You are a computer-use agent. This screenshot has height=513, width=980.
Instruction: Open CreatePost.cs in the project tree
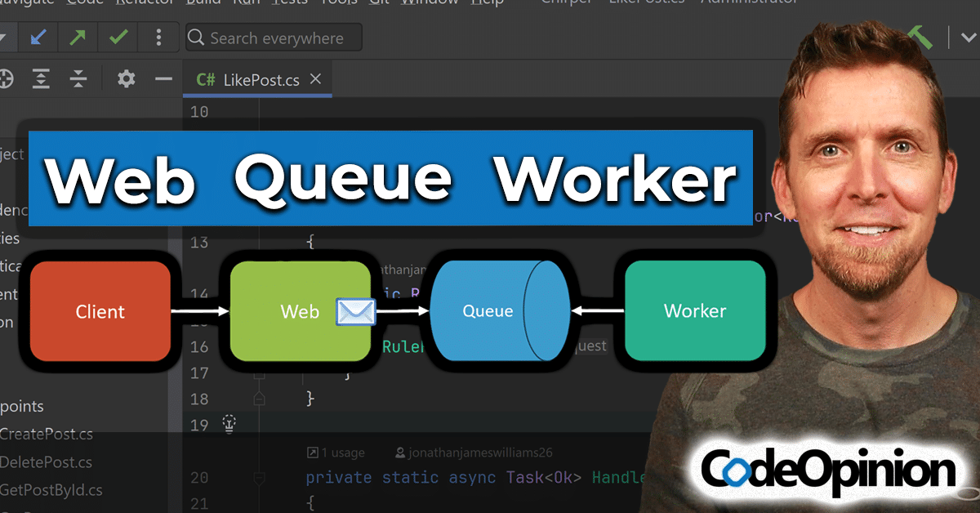coord(46,434)
